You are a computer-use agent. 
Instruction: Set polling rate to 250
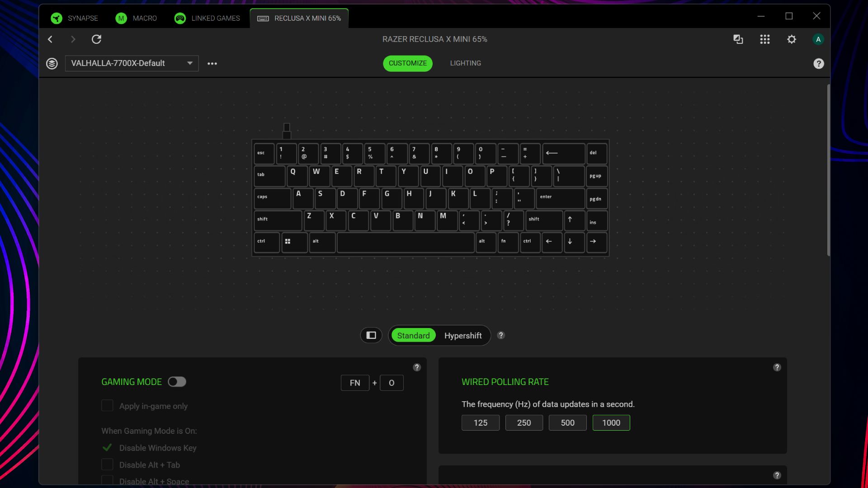coord(524,422)
